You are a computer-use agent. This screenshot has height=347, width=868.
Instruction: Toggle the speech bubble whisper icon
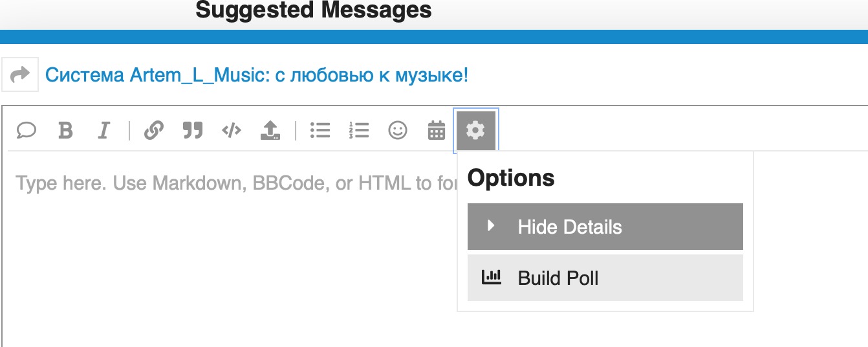tap(26, 131)
